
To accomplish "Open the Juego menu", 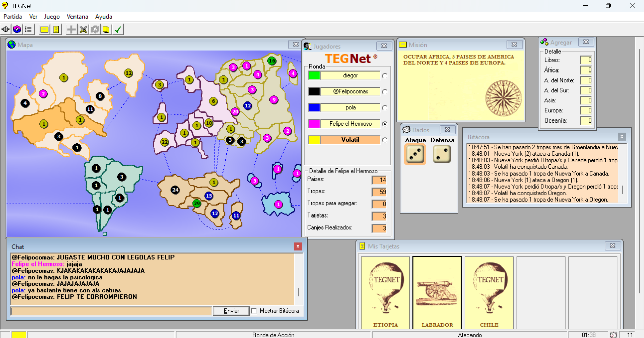I will [52, 17].
